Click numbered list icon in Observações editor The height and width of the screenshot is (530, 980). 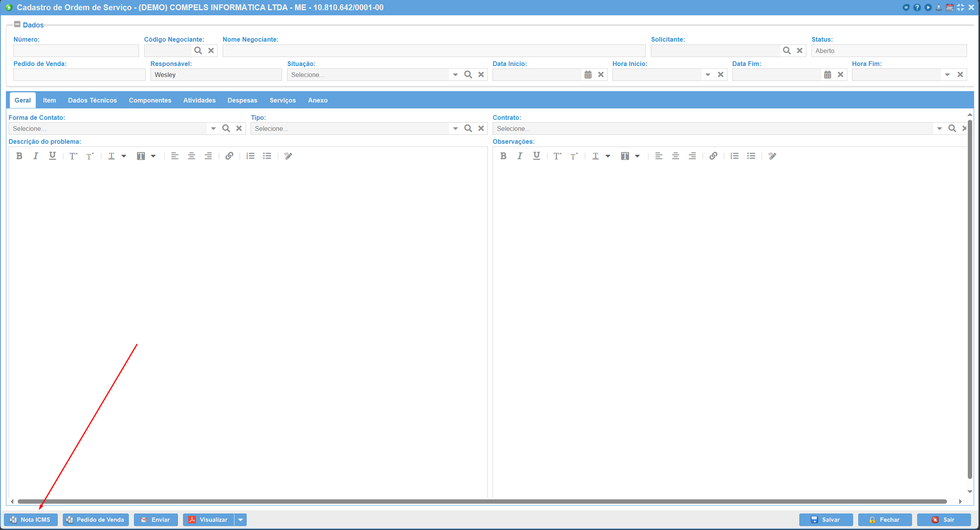pos(734,156)
